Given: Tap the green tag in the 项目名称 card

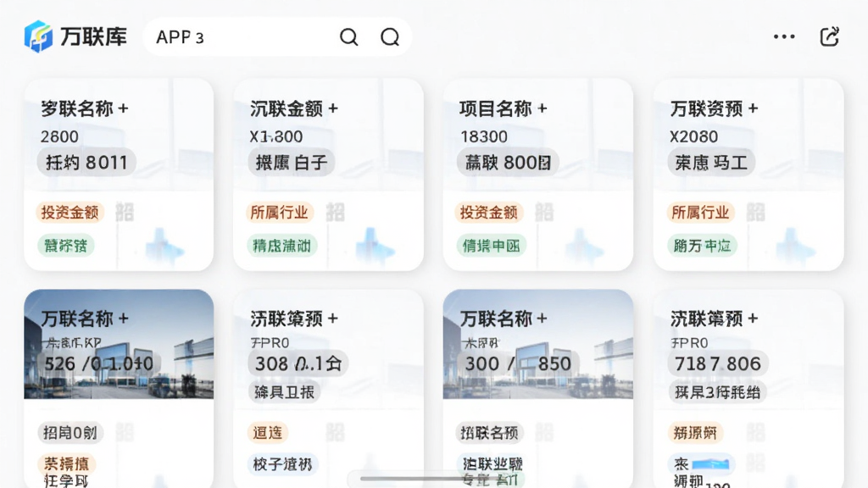Looking at the screenshot, I should (491, 245).
